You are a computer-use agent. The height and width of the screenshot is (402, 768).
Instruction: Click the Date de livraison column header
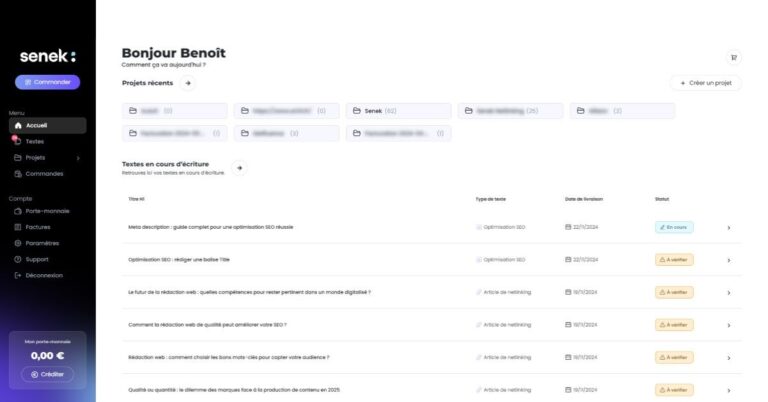584,199
